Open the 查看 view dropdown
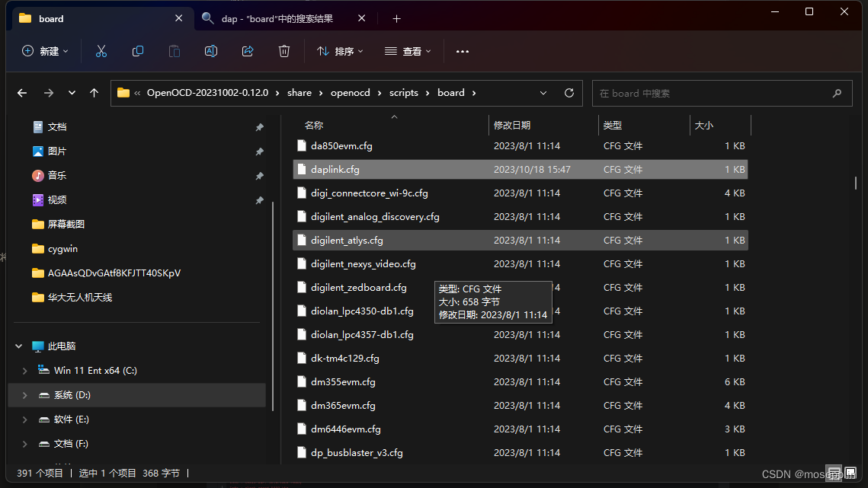 tap(408, 51)
